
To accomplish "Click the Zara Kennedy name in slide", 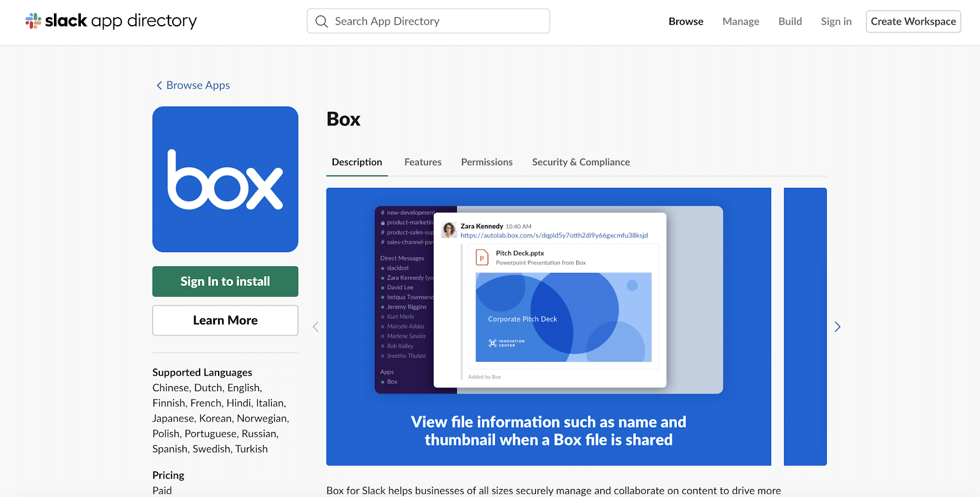I will (482, 226).
